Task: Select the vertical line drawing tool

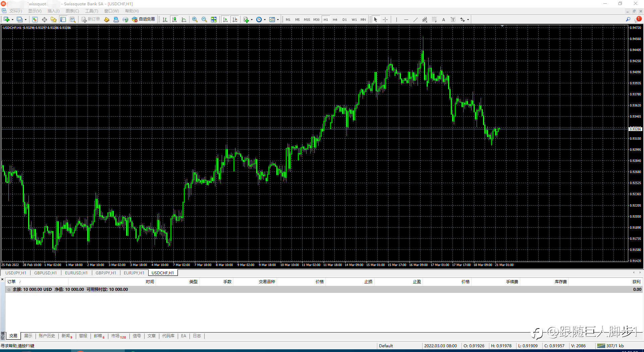Action: pyautogui.click(x=396, y=19)
